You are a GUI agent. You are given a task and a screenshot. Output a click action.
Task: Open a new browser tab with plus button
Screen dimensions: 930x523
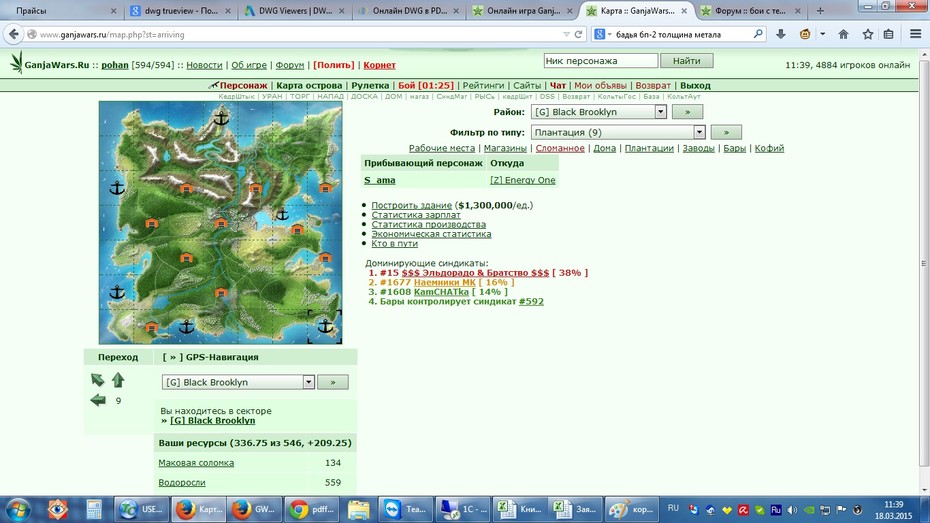(820, 11)
